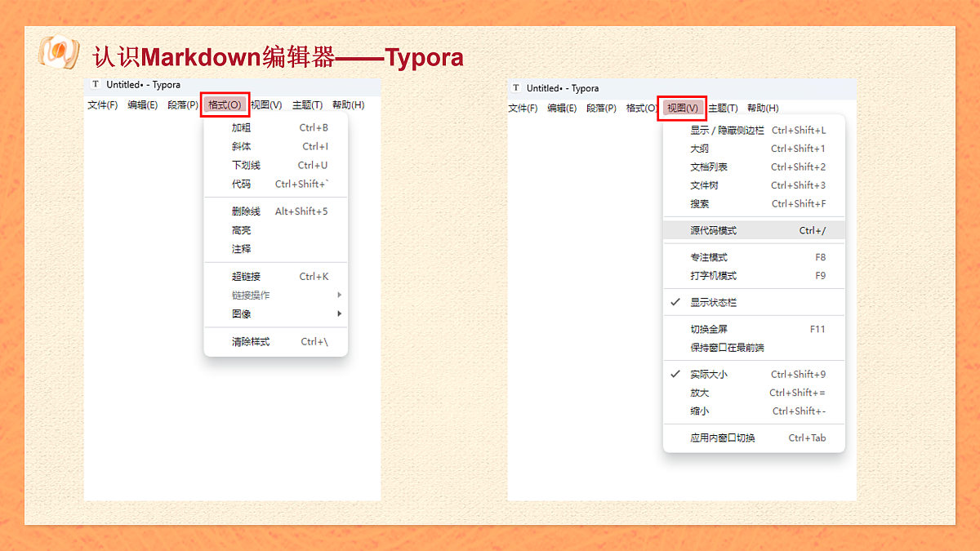The height and width of the screenshot is (551, 980).
Task: Open 主题(T) menu in left window
Action: point(307,105)
